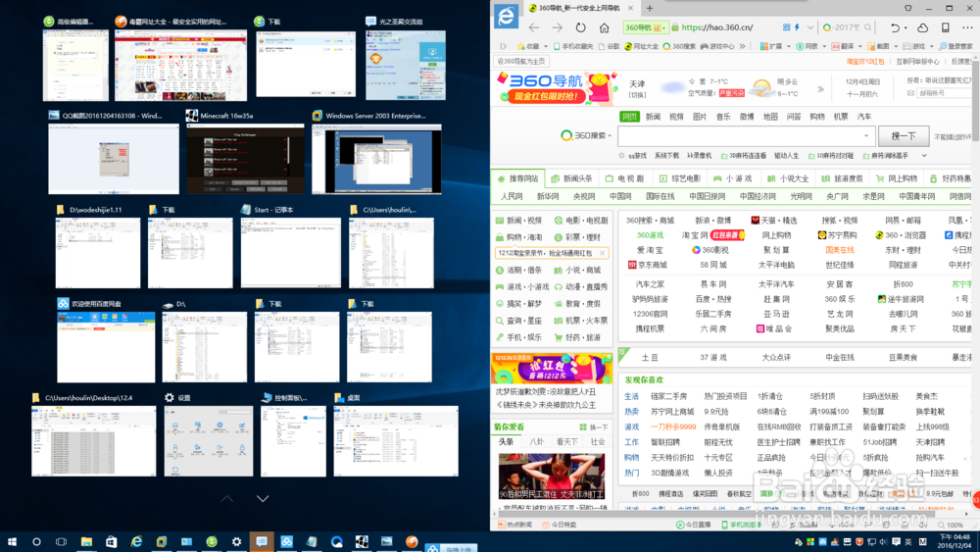Click the restore closed tab arrow icon
The width and height of the screenshot is (980, 552).
(895, 27)
